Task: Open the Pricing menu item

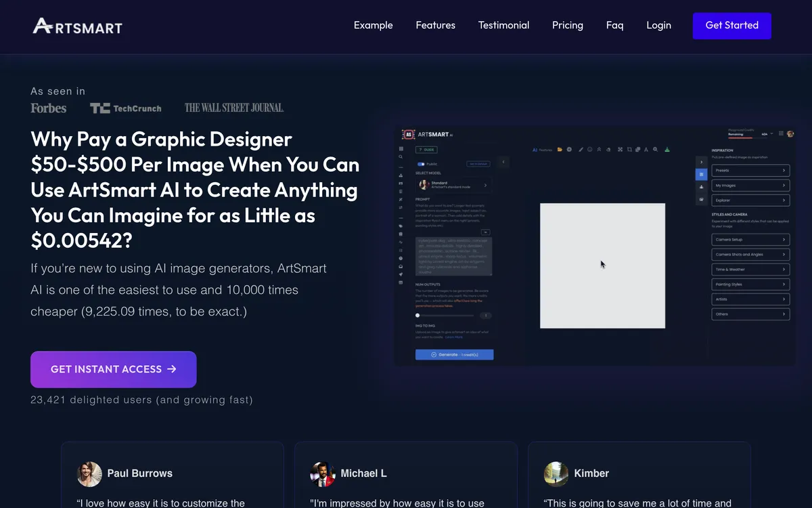Action: tap(567, 25)
